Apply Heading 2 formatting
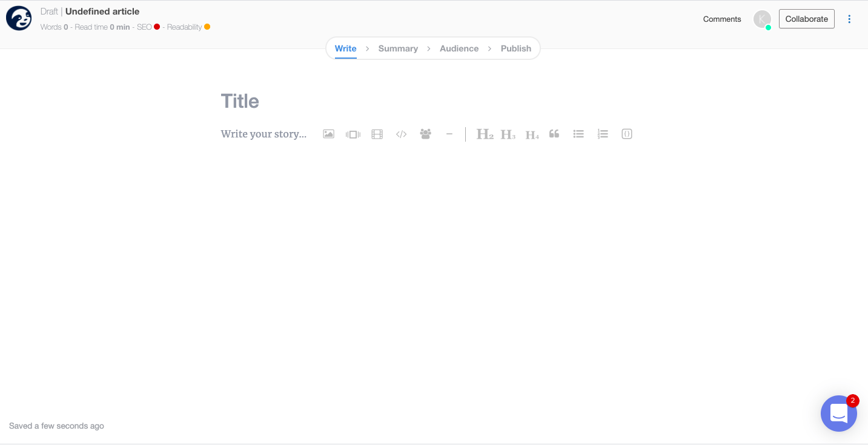This screenshot has height=445, width=868. point(485,134)
